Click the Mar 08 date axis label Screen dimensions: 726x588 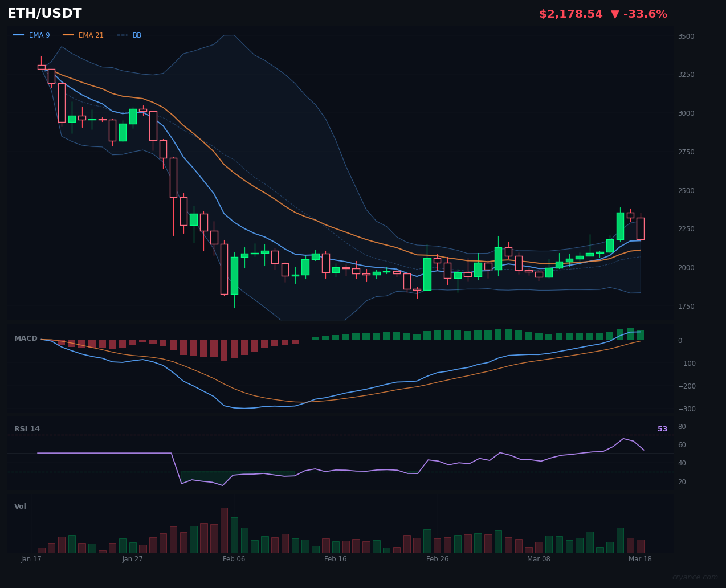coord(539,559)
